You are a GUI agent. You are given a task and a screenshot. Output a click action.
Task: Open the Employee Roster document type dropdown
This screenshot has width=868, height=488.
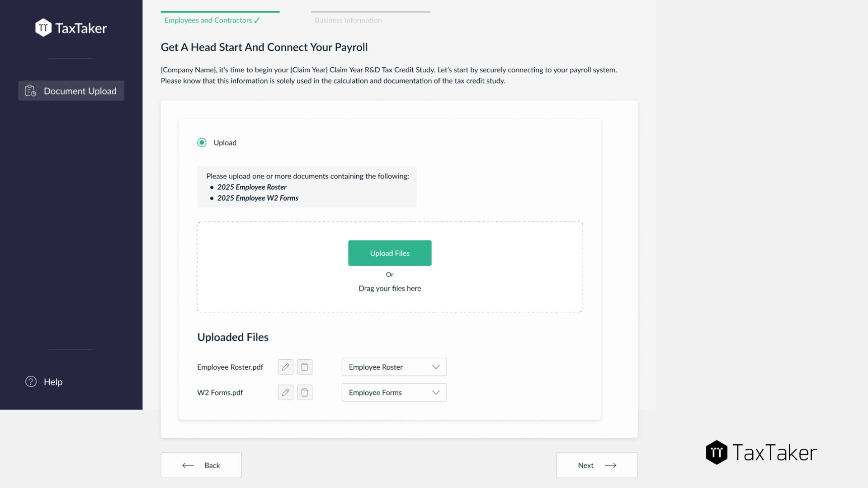(393, 367)
